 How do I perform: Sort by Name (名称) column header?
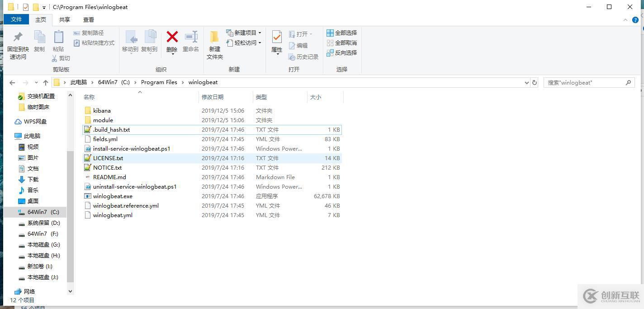(140, 97)
